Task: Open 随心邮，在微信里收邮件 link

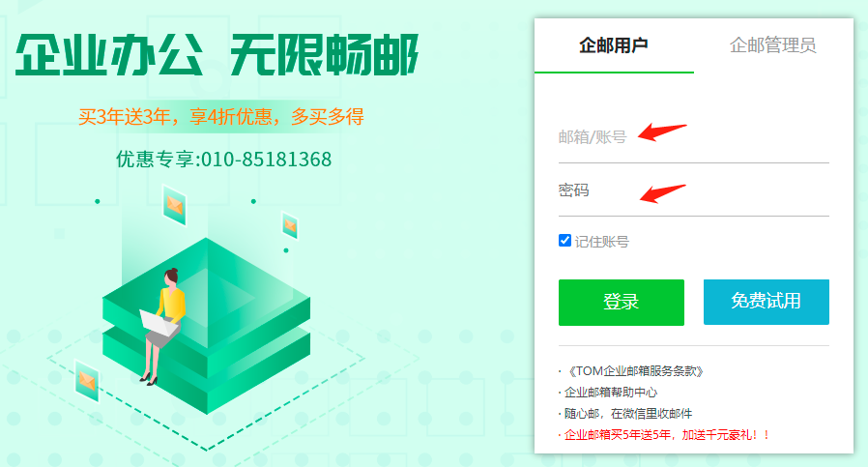Action: (x=628, y=413)
